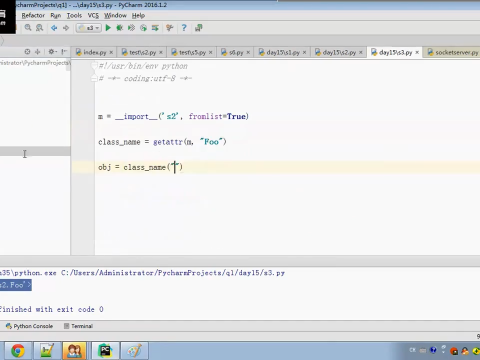Click the getattr line of code
This screenshot has height=360, width=480.
pos(162,142)
